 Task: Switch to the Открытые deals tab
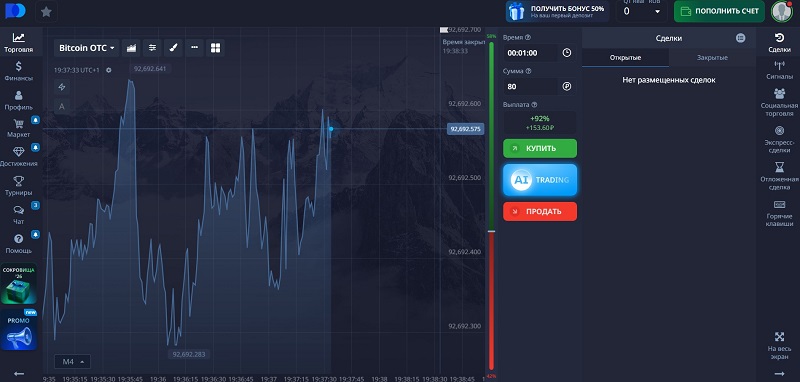click(625, 58)
